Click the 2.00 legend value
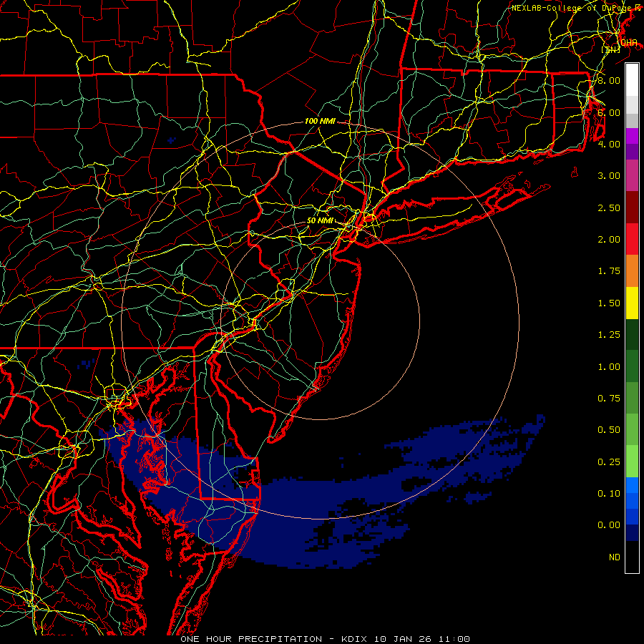This screenshot has height=644, width=644. [x=609, y=240]
